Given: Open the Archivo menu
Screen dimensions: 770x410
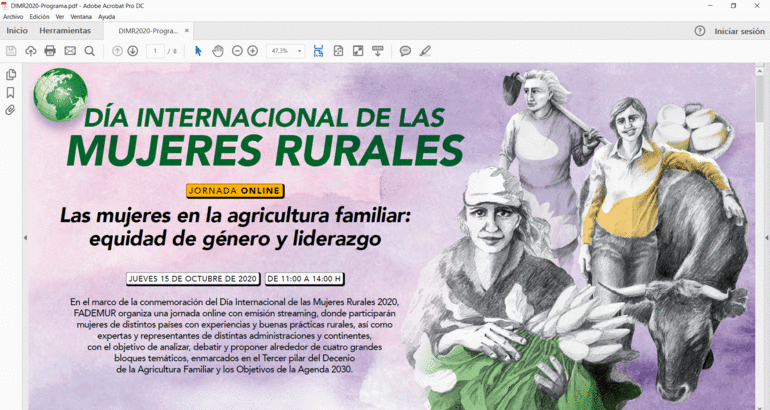Looking at the screenshot, I should click(13, 17).
